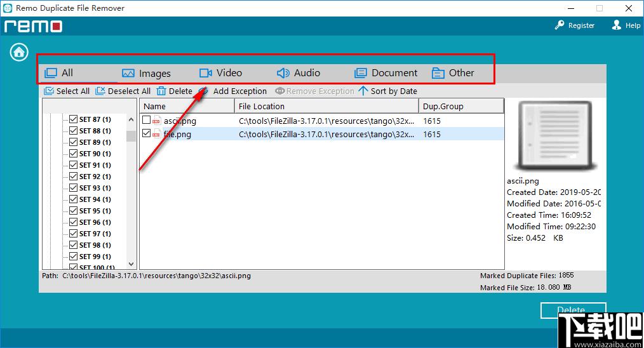Open the Help link
This screenshot has width=644, height=348.
point(633,25)
